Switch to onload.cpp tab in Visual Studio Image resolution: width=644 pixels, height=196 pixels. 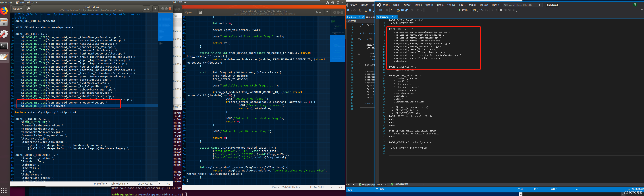tap(352, 17)
